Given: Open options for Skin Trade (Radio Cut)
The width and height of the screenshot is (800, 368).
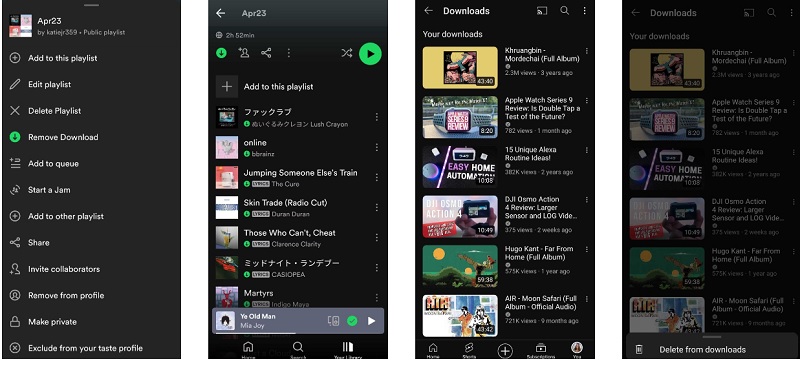Looking at the screenshot, I should (x=377, y=208).
